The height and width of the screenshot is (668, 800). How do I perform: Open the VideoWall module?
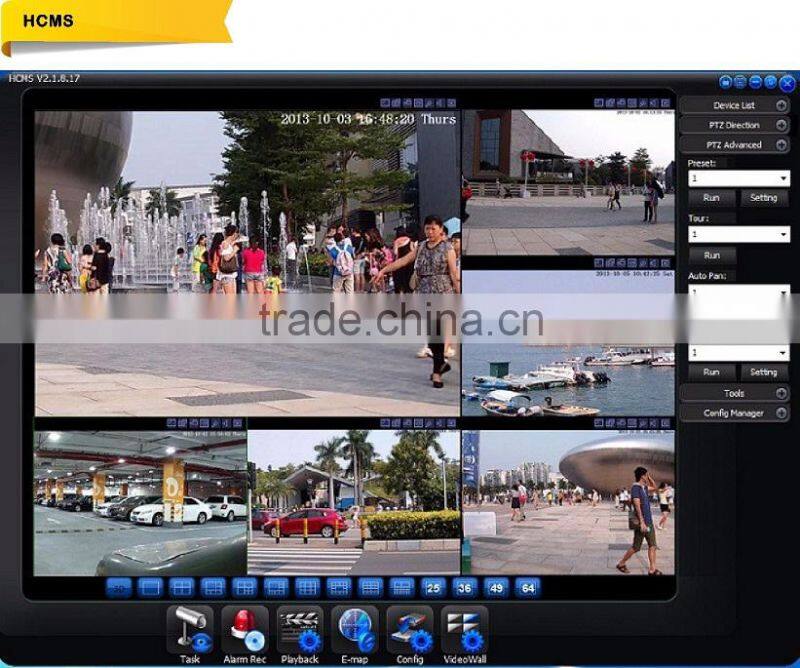pyautogui.click(x=464, y=630)
